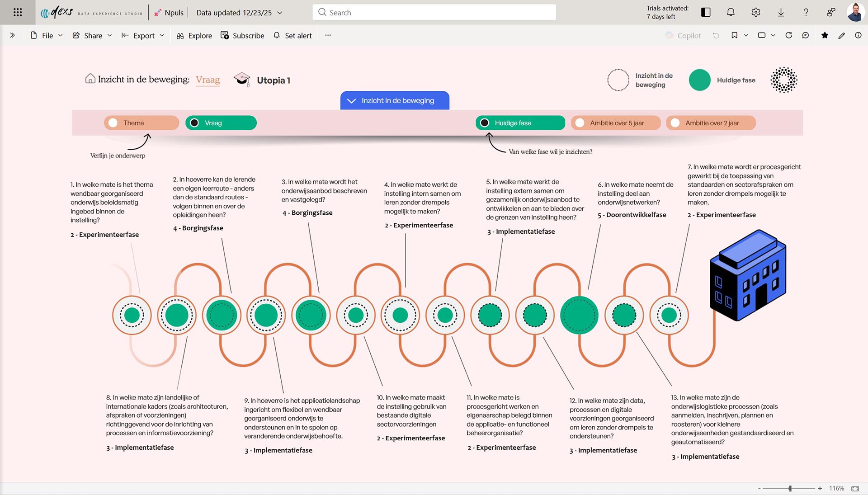Open the Export dropdown menu

pos(143,35)
